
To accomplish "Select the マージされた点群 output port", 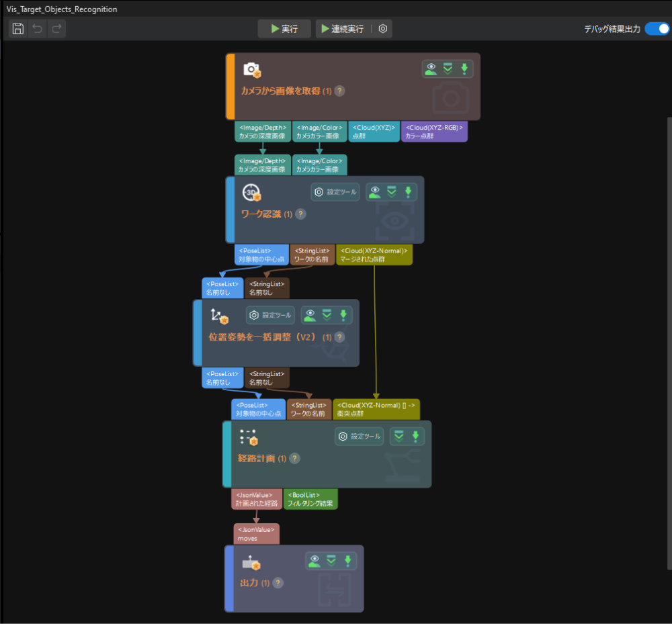I will [374, 255].
